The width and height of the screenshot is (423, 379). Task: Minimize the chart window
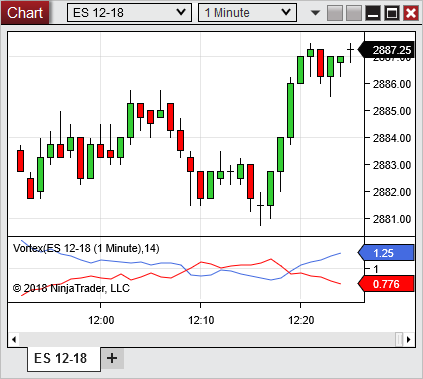[373, 13]
